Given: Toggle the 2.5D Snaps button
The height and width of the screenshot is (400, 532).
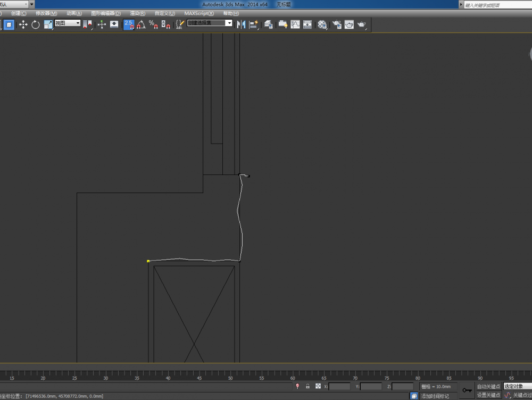Looking at the screenshot, I should click(x=129, y=24).
